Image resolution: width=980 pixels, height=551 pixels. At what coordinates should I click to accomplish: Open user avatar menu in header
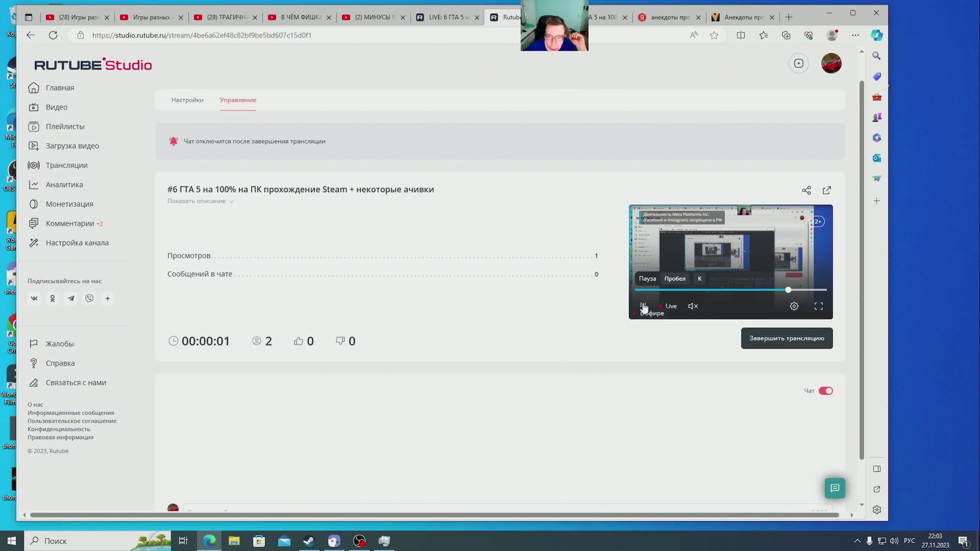click(x=831, y=64)
